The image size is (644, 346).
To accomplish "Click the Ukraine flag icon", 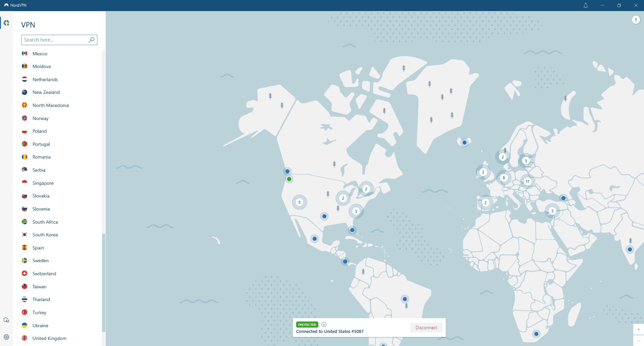I will tap(24, 326).
